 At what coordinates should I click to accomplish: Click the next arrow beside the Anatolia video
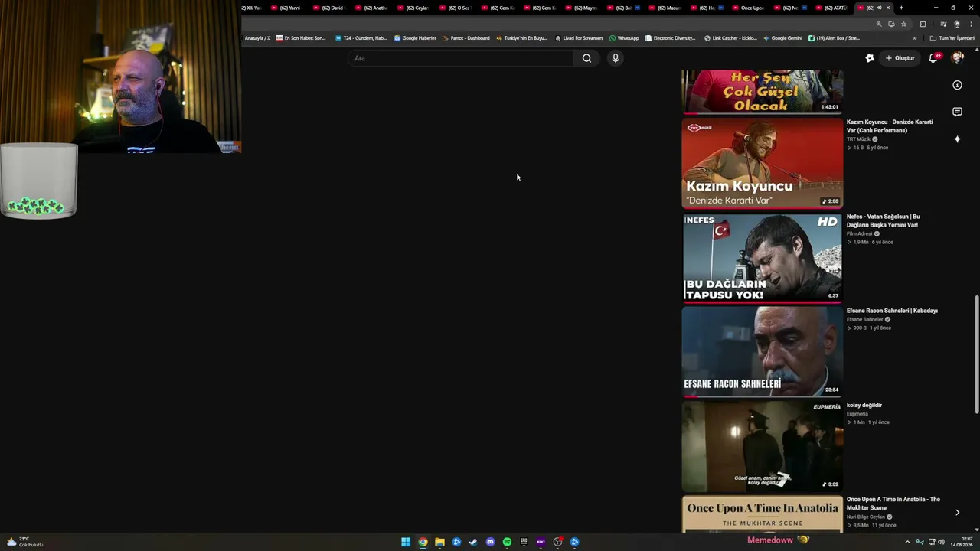coord(957,513)
